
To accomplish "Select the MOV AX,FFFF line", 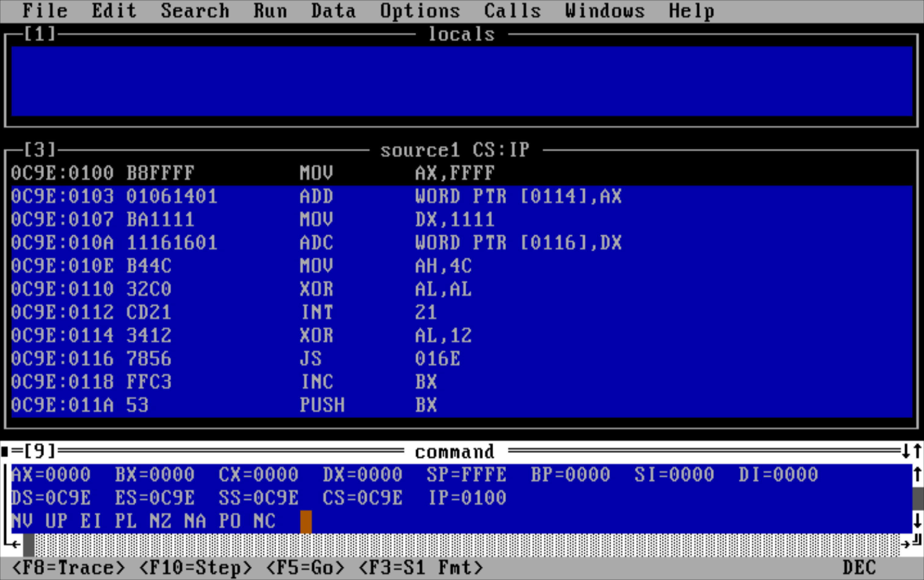I will point(462,173).
